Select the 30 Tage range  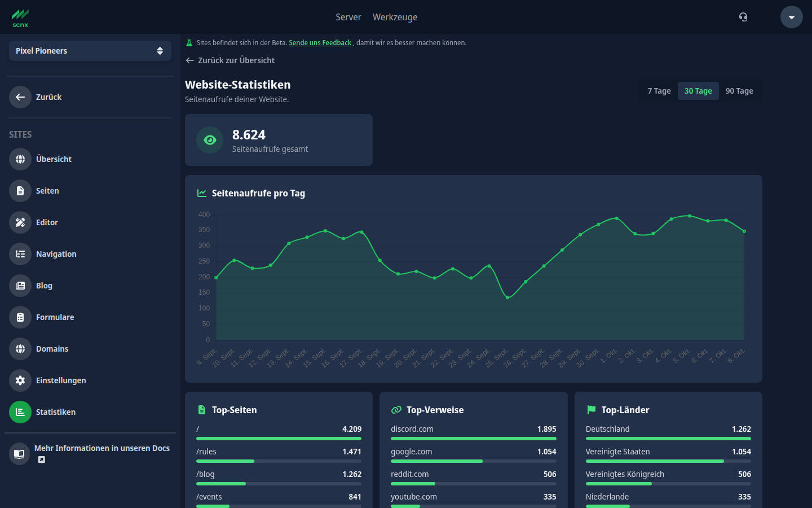698,91
